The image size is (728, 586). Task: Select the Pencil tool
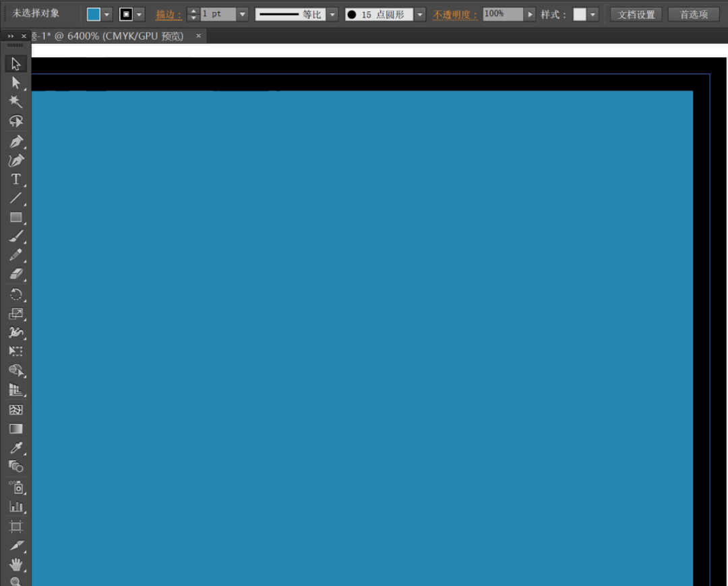16,255
